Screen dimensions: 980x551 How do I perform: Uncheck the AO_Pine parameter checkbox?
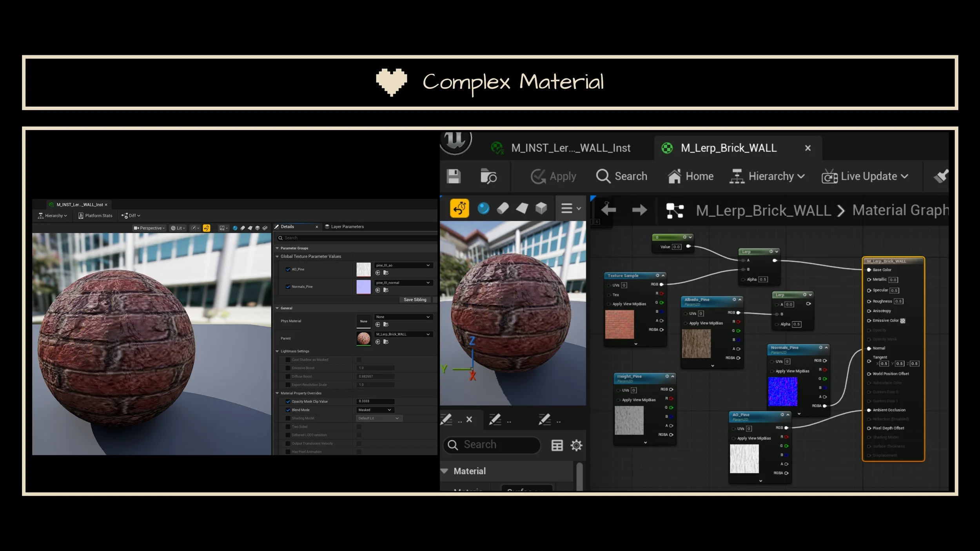coord(288,269)
